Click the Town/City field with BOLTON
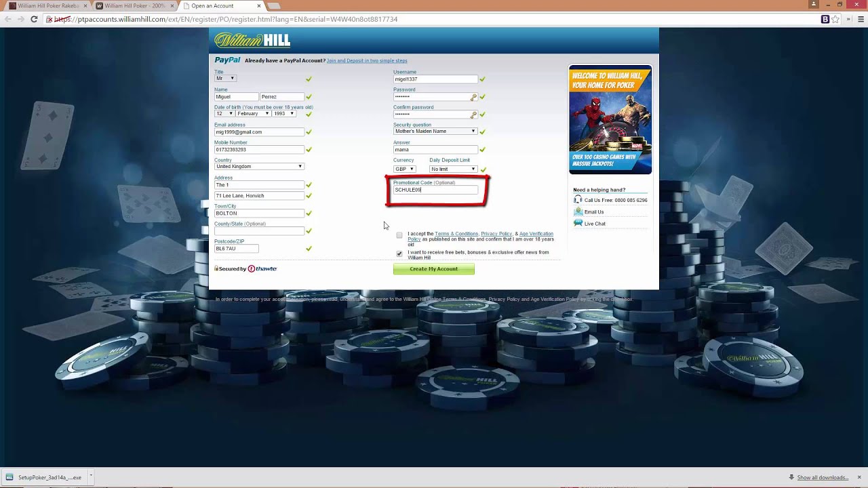This screenshot has width=868, height=488. [259, 213]
